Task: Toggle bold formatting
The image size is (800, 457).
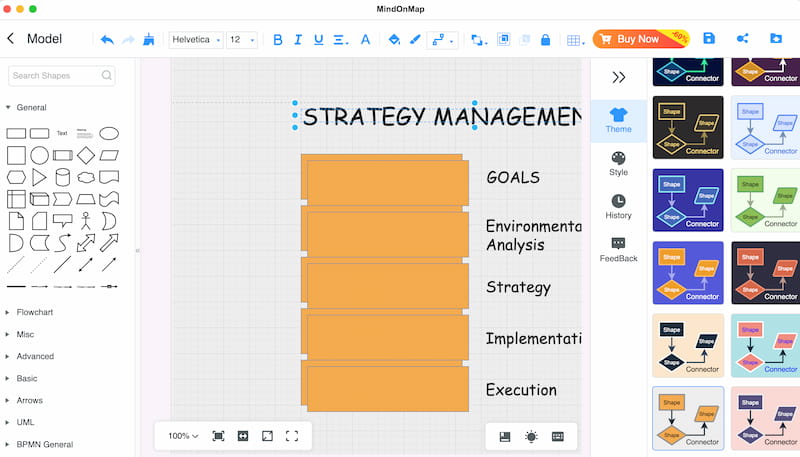Action: 278,39
